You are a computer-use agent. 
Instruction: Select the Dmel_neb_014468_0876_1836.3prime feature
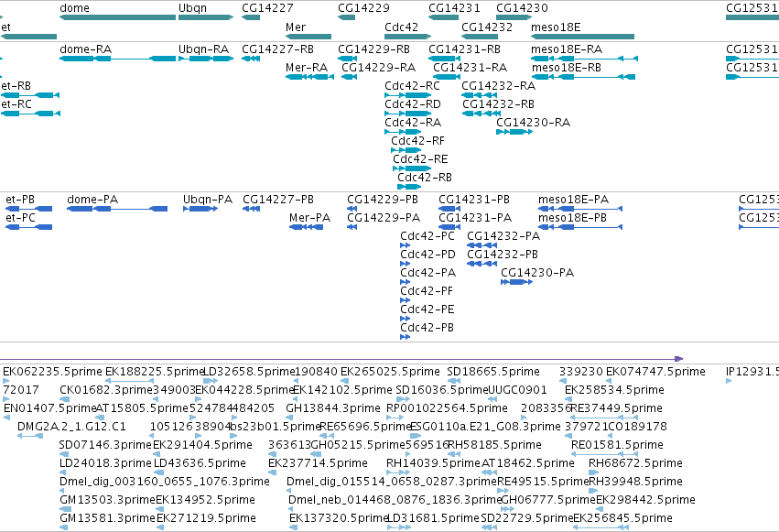[x=292, y=510]
